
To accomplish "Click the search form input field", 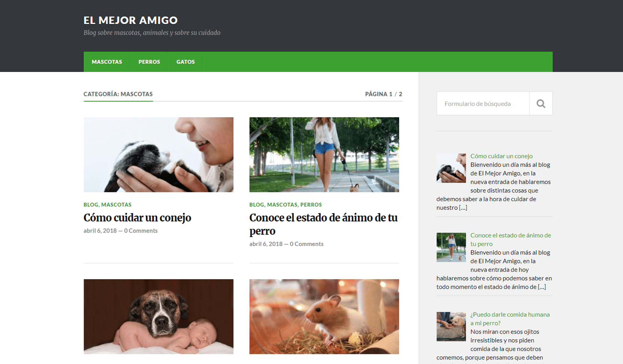I will (x=483, y=103).
